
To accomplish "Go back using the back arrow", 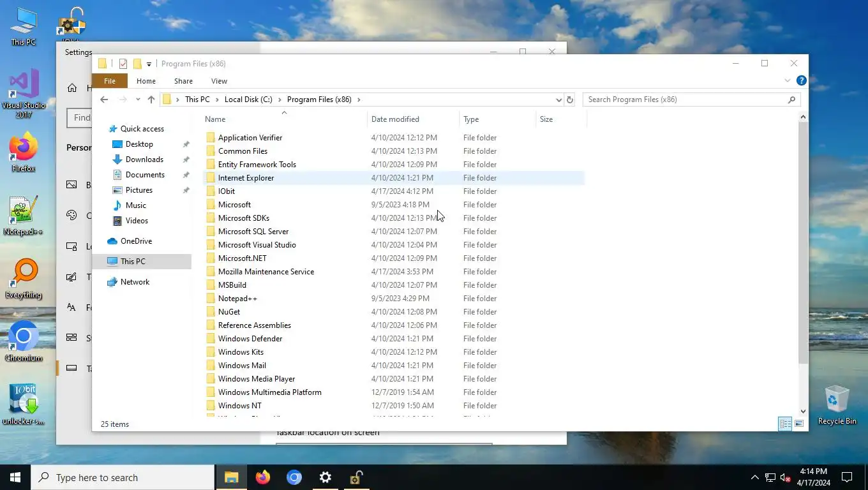I will click(x=104, y=100).
